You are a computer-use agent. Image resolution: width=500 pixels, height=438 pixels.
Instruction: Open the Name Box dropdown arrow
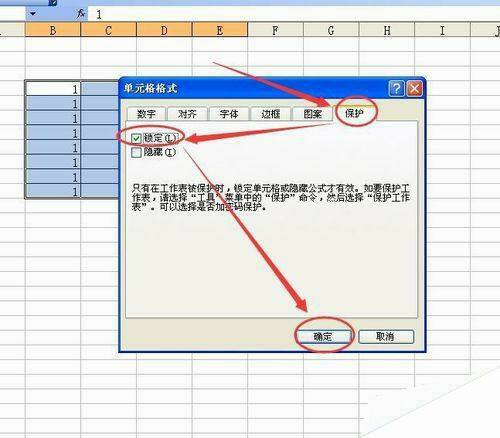coord(33,14)
